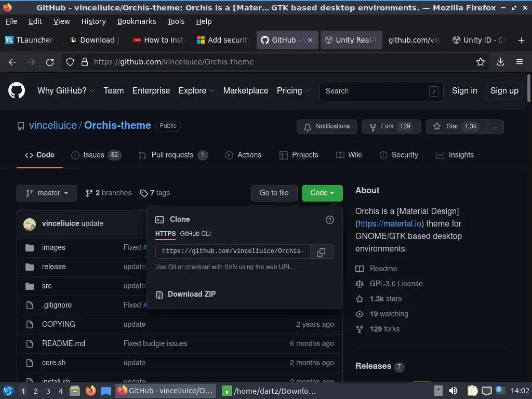Launch Firefox from the taskbar launcher icon
This screenshot has width=532, height=399.
[90, 391]
